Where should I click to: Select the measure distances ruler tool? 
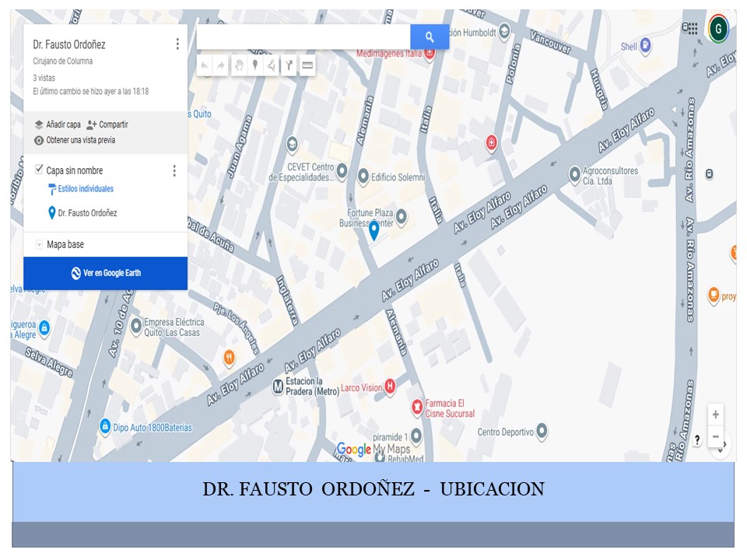pos(307,65)
